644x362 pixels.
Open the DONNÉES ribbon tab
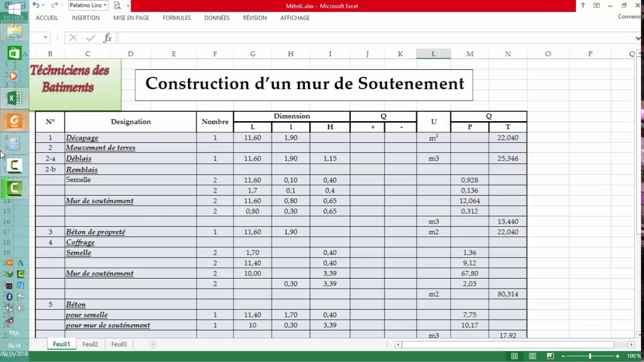pyautogui.click(x=217, y=18)
